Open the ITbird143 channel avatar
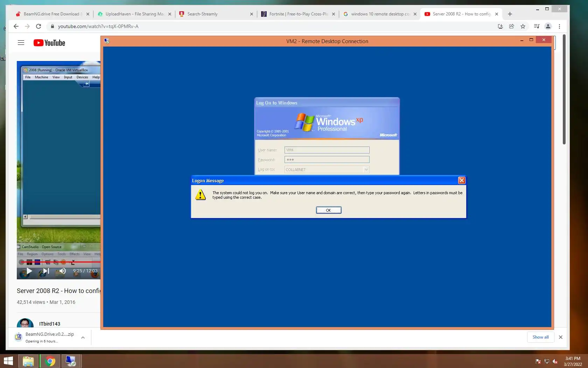Image resolution: width=588 pixels, height=368 pixels. (x=25, y=323)
